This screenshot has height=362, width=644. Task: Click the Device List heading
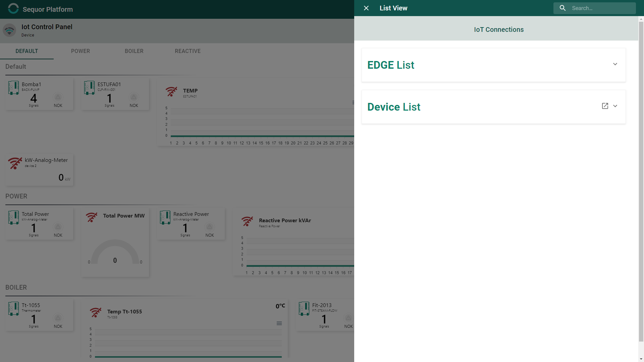(394, 107)
